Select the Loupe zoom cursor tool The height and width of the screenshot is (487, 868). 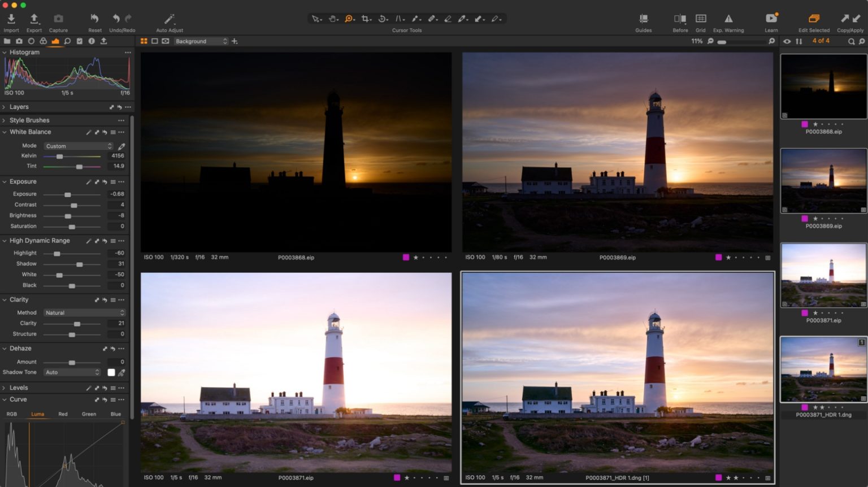click(348, 19)
